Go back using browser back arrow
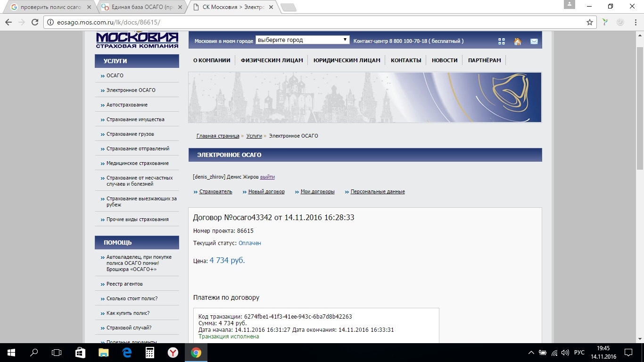 [x=8, y=22]
